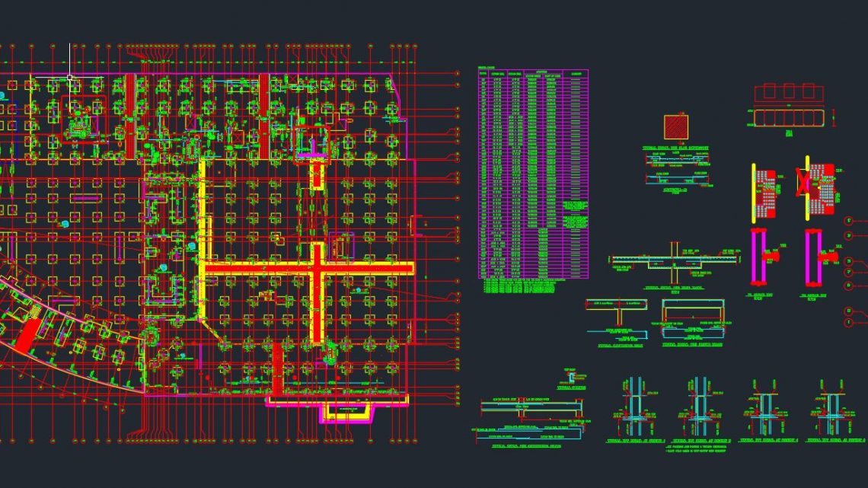The width and height of the screenshot is (868, 488).
Task: Select the T-shaped beam section detail
Action: pyautogui.click(x=617, y=313)
